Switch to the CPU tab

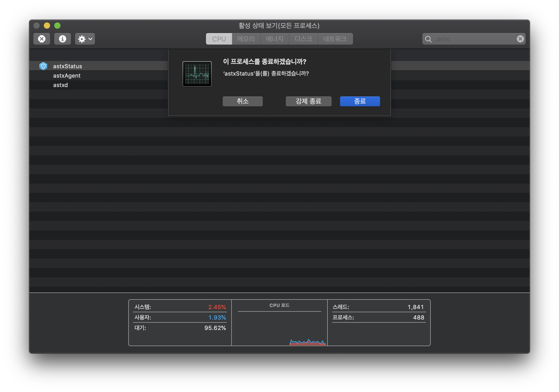point(219,39)
